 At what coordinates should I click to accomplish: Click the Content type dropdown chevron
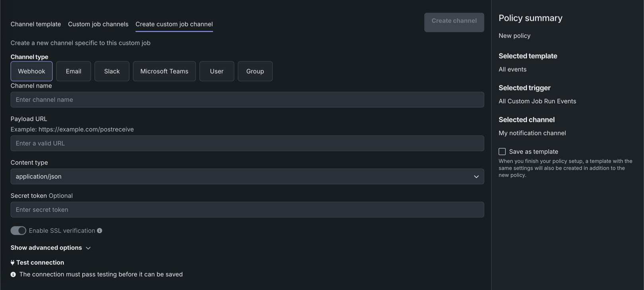click(476, 177)
